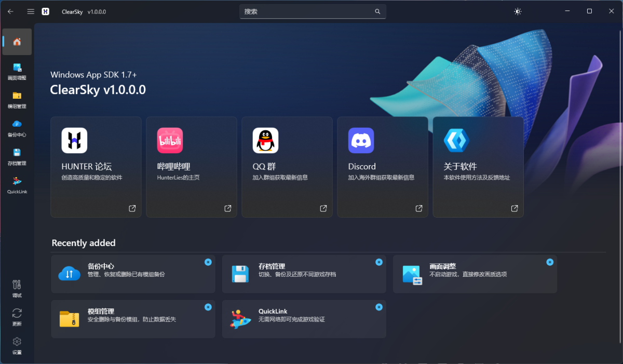The height and width of the screenshot is (364, 623).
Task: Select the Home icon in sidebar
Action: click(x=17, y=42)
